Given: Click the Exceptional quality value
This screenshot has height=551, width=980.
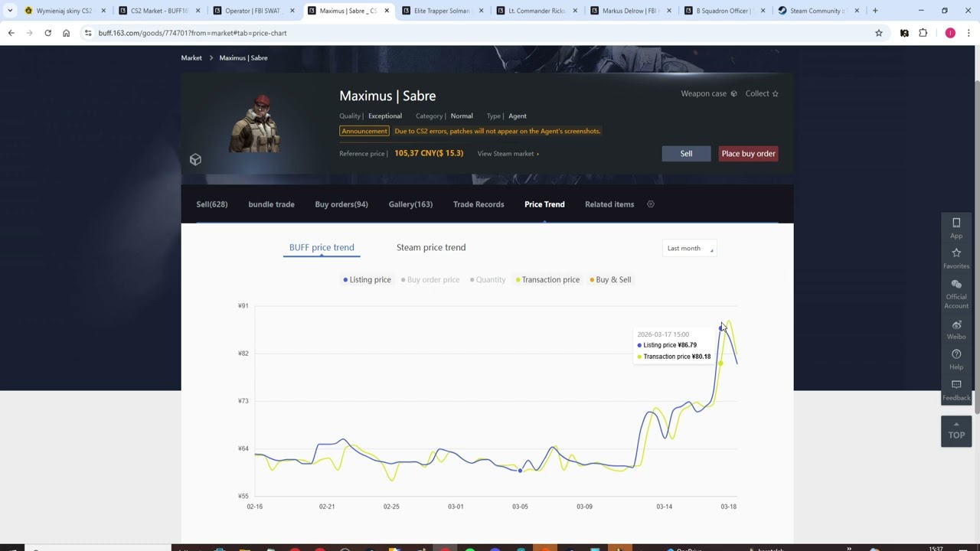Looking at the screenshot, I should tap(384, 116).
